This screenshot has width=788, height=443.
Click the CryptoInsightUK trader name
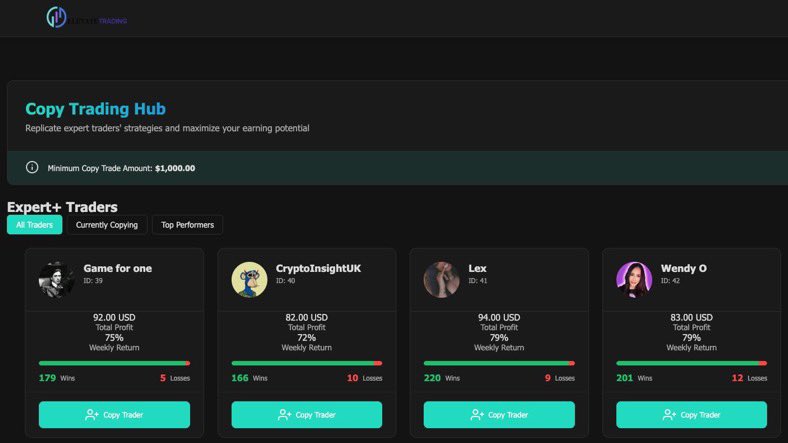pos(318,268)
